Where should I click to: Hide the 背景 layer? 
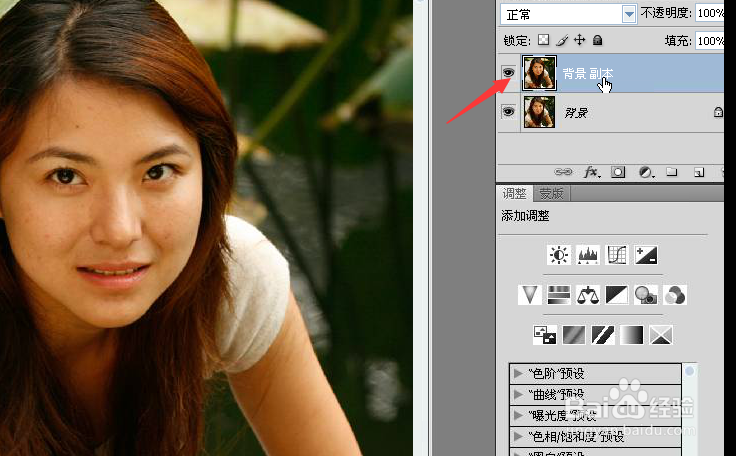tap(508, 112)
